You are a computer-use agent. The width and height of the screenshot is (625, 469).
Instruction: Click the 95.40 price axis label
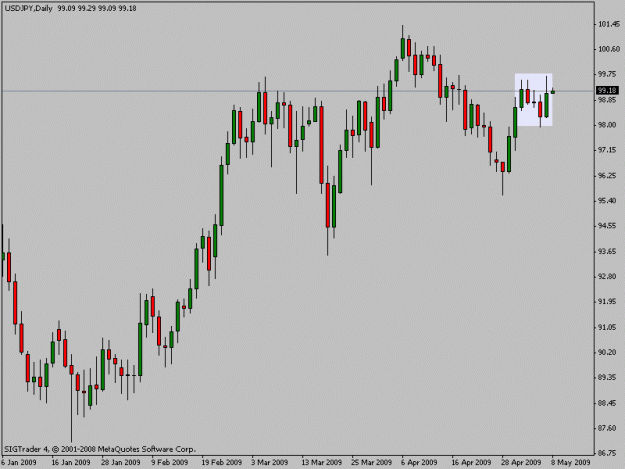tap(608, 201)
